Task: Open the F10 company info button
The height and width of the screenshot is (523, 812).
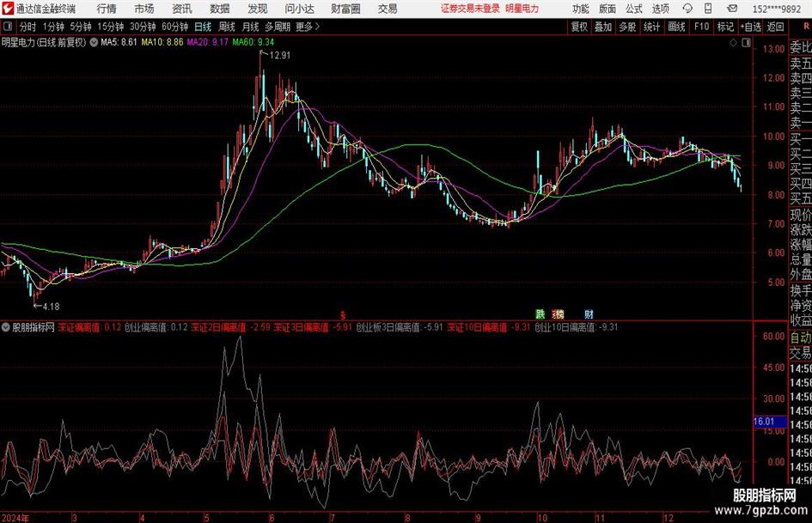Action: (x=702, y=27)
